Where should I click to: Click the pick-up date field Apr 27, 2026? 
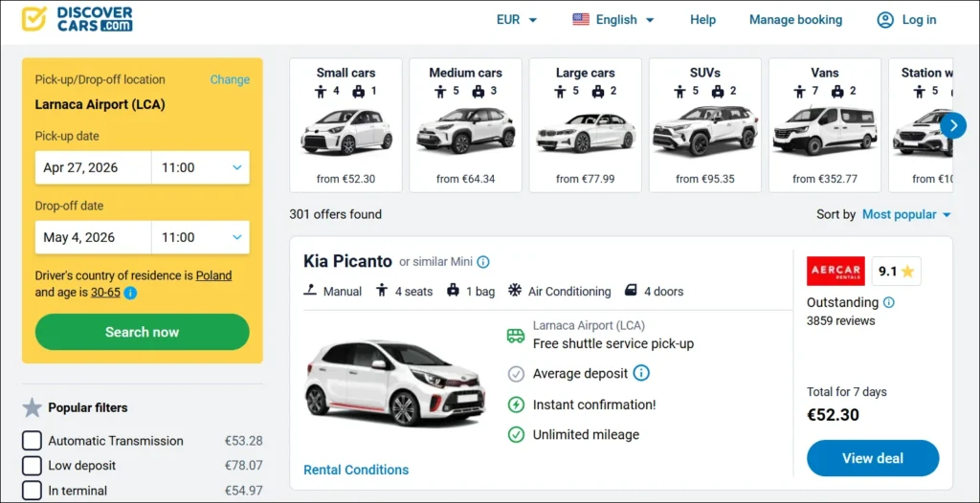(93, 167)
